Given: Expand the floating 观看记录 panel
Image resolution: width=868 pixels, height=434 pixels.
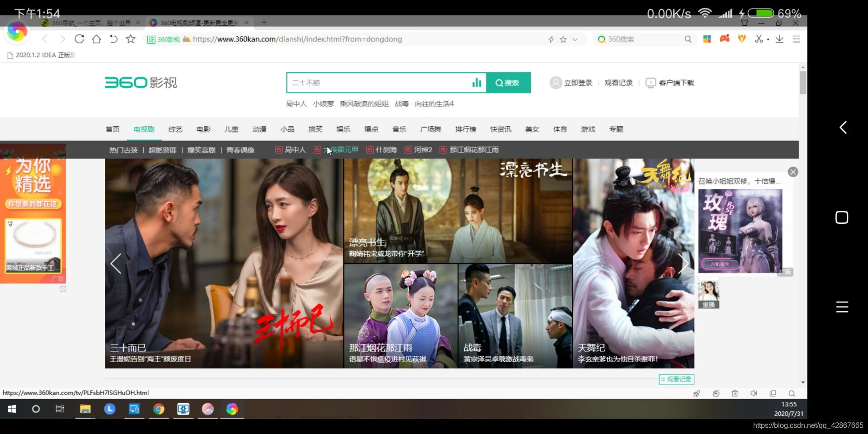Looking at the screenshot, I should click(x=676, y=379).
